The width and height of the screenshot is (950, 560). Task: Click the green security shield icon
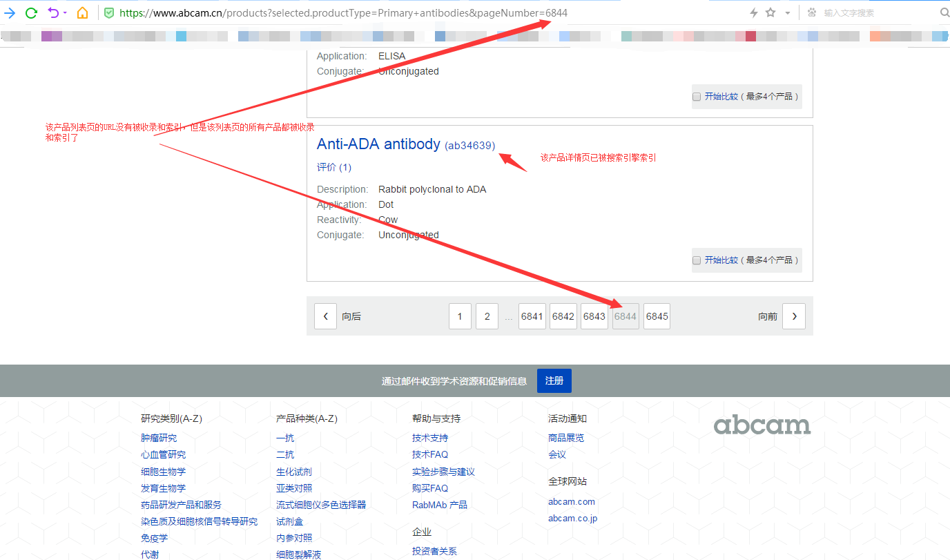[109, 12]
